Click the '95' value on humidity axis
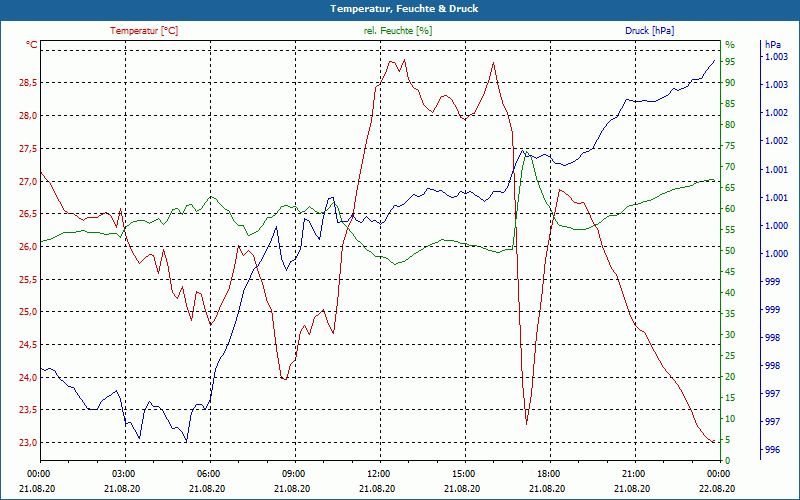 coord(730,62)
